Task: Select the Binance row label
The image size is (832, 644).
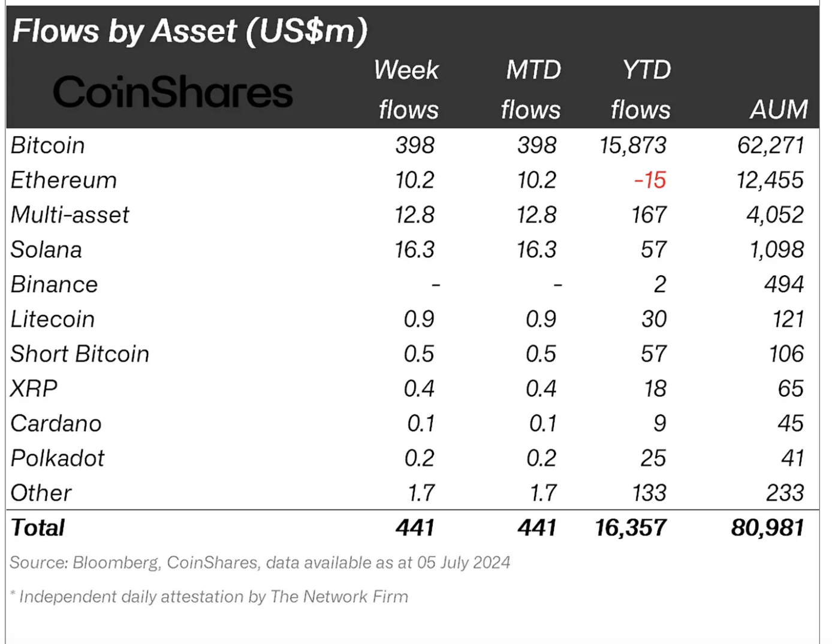Action: pyautogui.click(x=54, y=285)
